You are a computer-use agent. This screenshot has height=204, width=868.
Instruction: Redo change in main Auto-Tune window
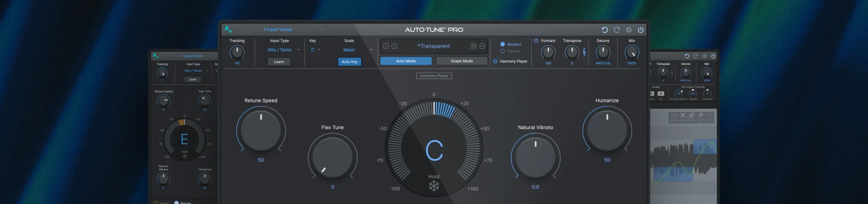(616, 30)
